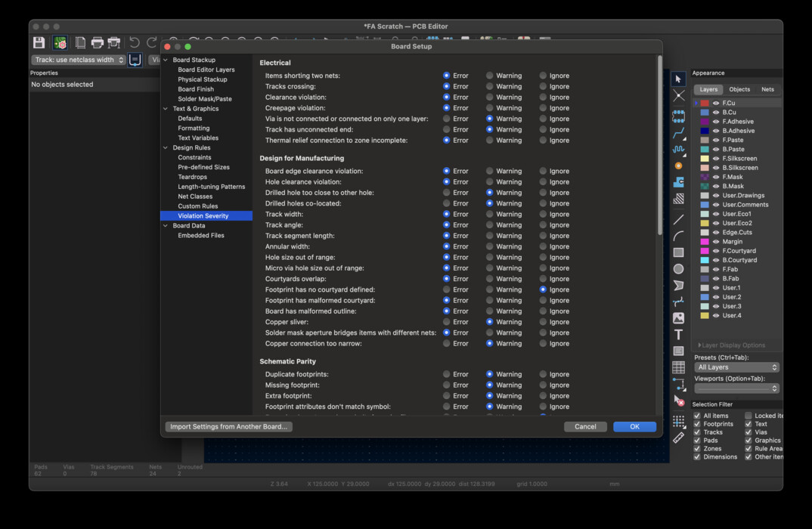
Task: Select the Add Image tool
Action: pyautogui.click(x=678, y=318)
